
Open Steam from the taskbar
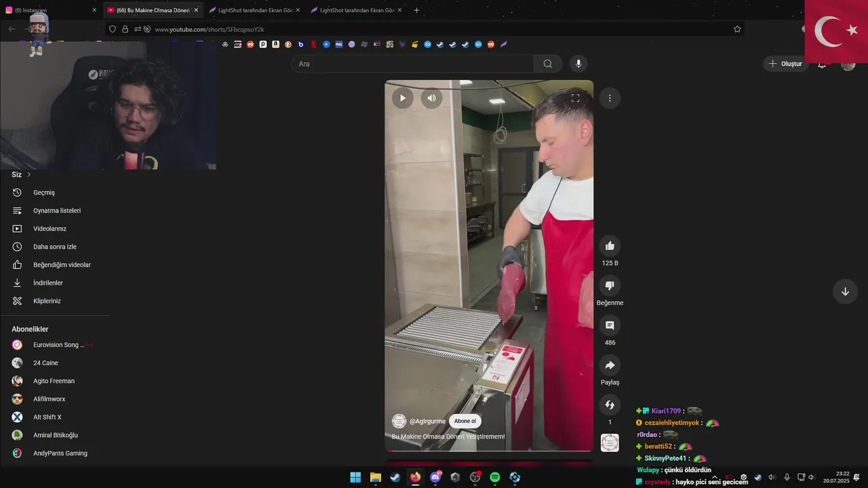[x=395, y=477]
